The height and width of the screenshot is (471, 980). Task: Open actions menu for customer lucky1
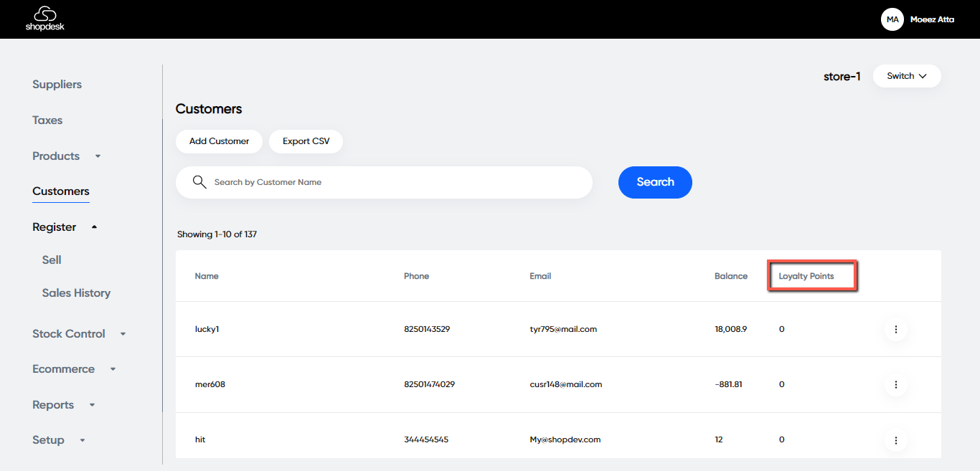895,329
